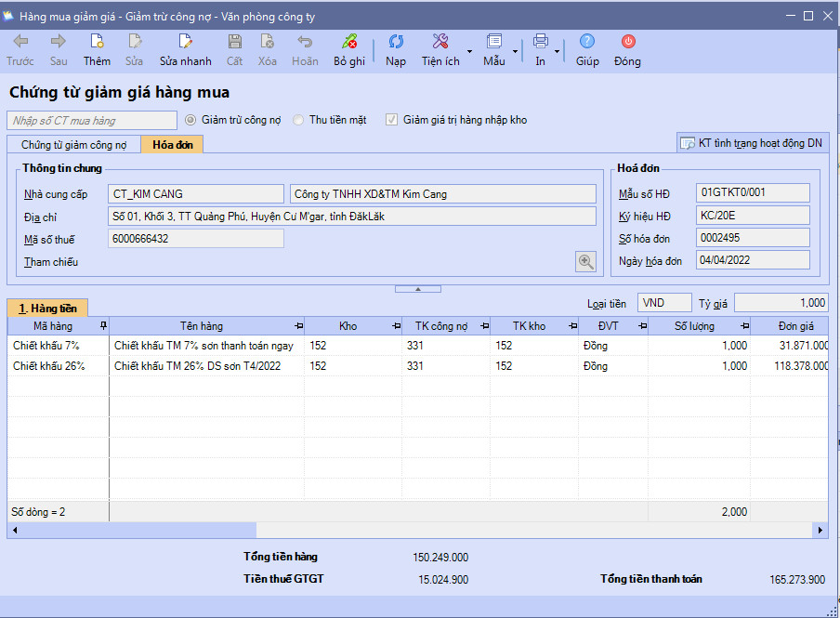Open the 1. Hàng tiền tab

[x=47, y=309]
